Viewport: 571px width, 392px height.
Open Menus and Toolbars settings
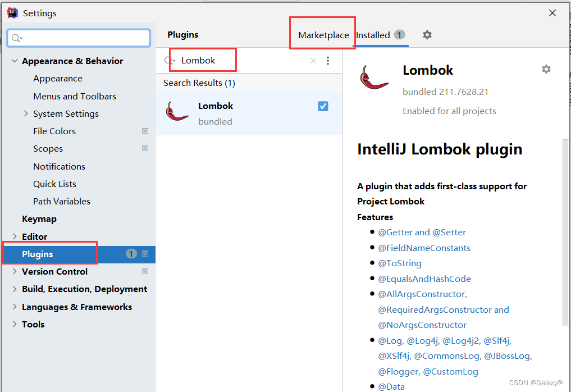coord(75,96)
